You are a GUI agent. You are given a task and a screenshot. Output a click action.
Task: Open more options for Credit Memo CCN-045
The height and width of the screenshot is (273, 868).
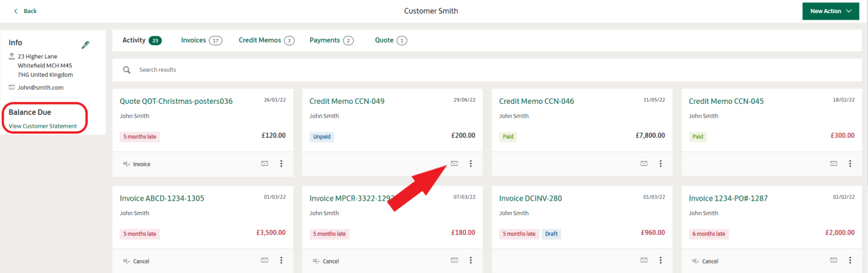coord(850,163)
